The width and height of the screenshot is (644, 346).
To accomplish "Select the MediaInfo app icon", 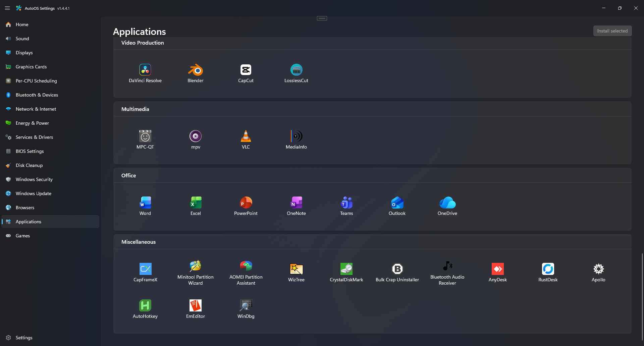I will pos(296,136).
